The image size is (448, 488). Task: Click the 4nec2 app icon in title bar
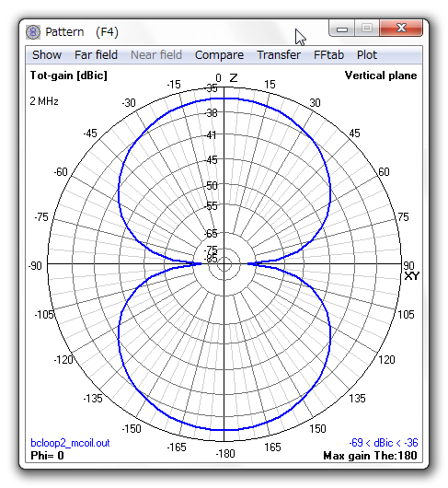tap(33, 32)
